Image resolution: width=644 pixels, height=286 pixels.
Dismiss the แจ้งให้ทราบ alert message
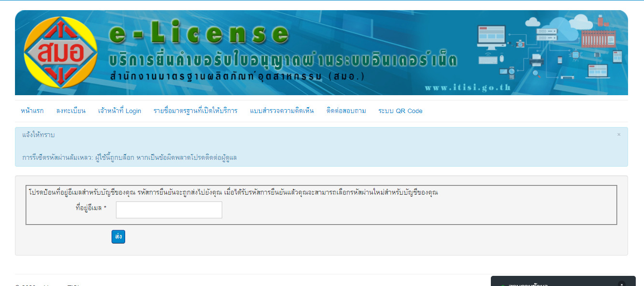pos(619,135)
